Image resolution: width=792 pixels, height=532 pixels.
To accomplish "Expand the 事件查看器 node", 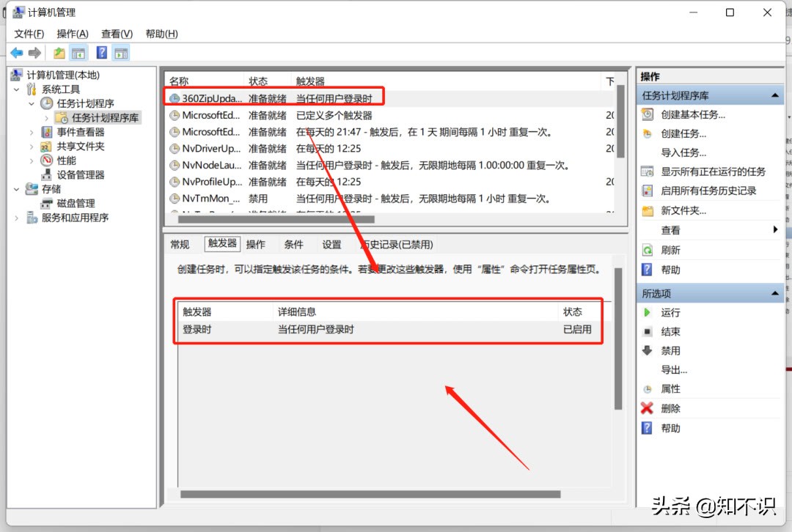I will [32, 132].
